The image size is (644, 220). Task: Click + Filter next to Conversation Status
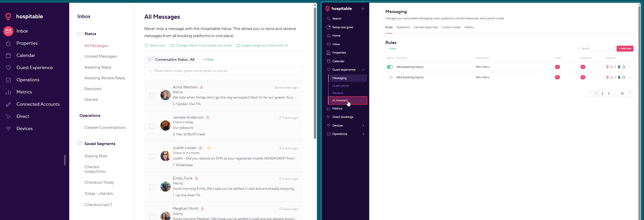click(x=208, y=60)
